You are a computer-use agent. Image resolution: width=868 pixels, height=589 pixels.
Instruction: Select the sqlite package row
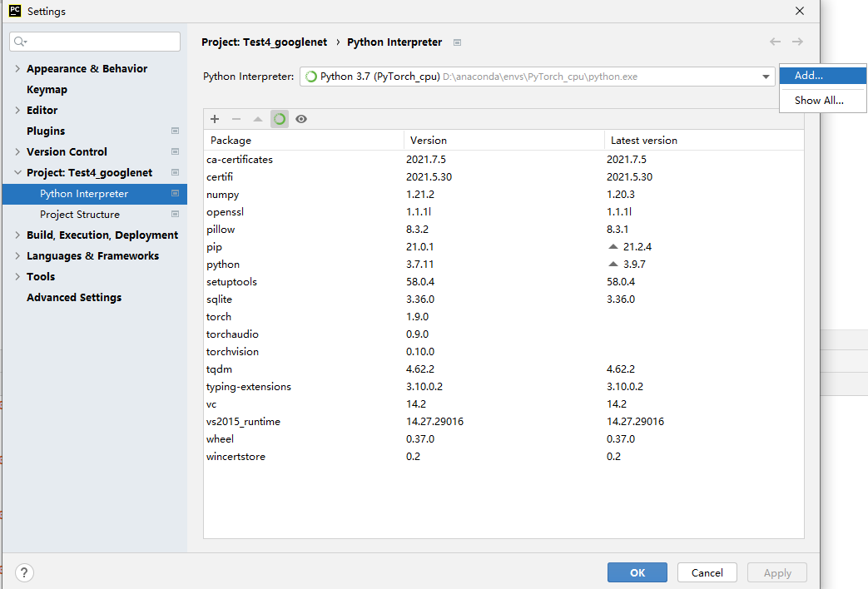click(x=503, y=299)
